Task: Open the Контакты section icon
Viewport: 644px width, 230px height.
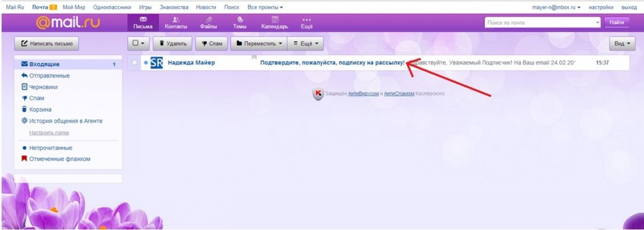Action: pyautogui.click(x=176, y=20)
